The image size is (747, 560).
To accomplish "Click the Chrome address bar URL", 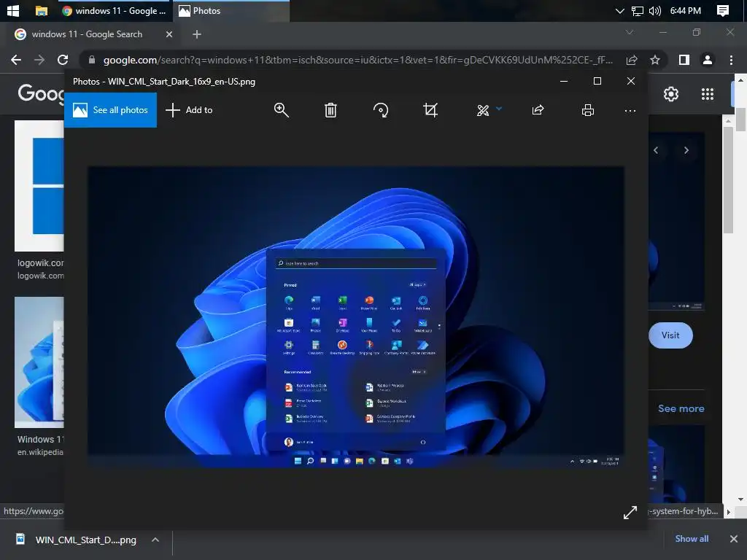I will click(357, 60).
